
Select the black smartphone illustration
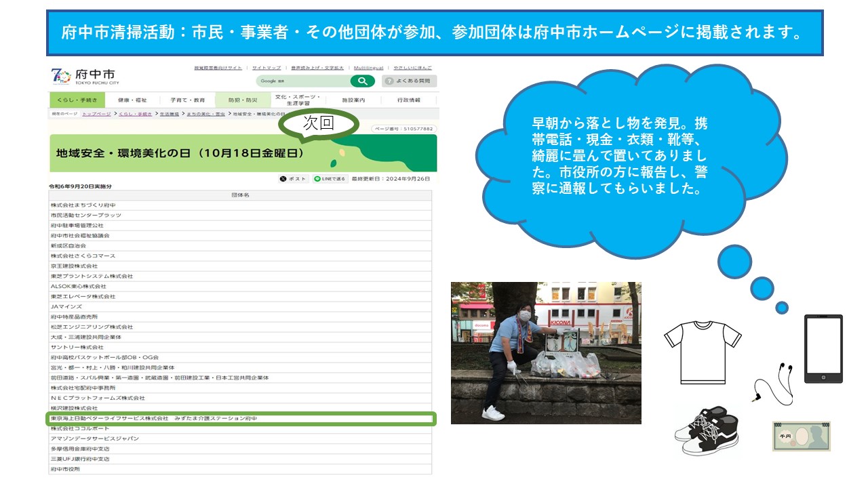click(x=823, y=349)
